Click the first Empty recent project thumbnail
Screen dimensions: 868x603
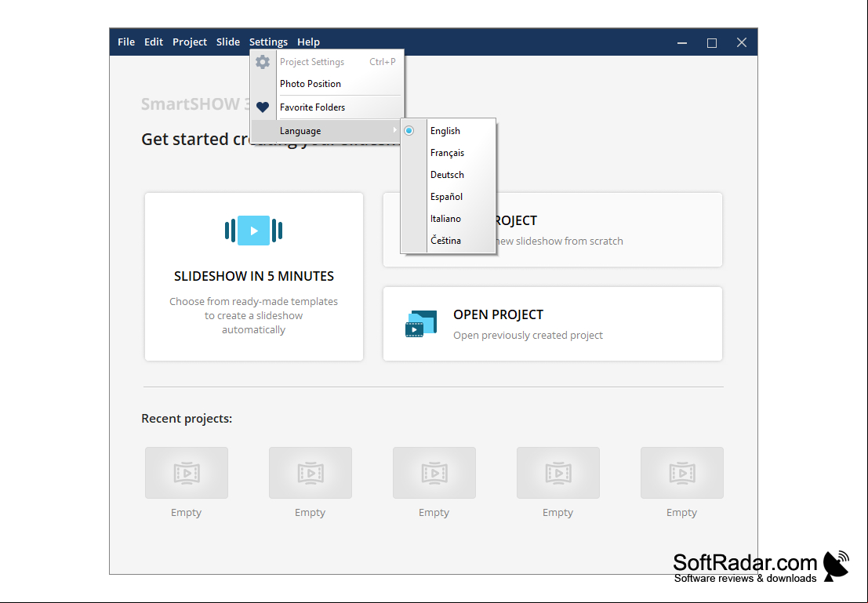187,473
